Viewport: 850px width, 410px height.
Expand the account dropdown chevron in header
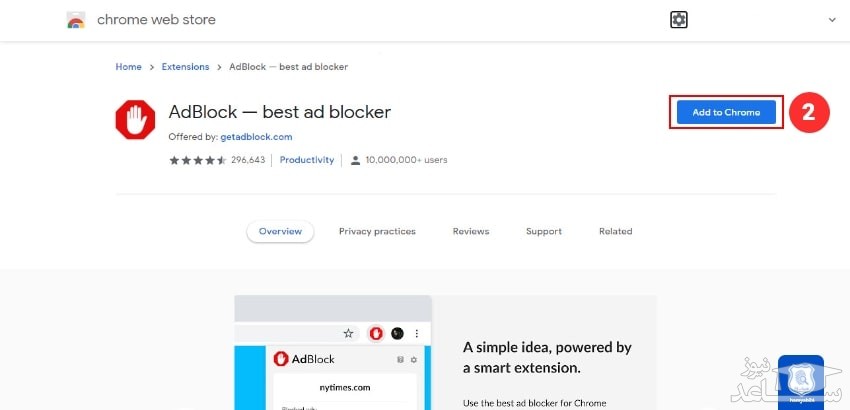[x=831, y=19]
